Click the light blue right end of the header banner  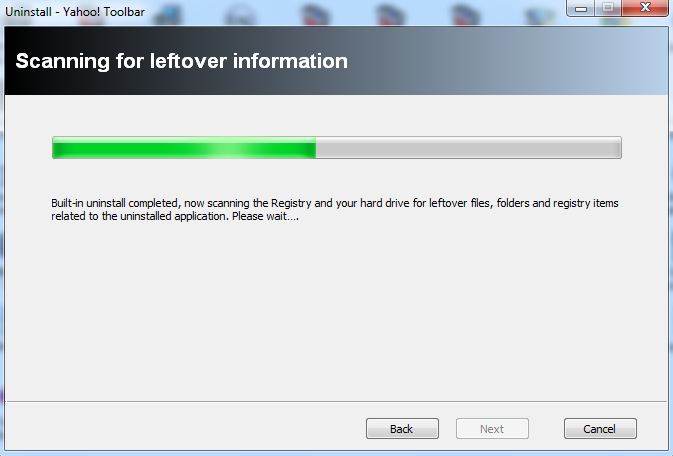pyautogui.click(x=635, y=61)
